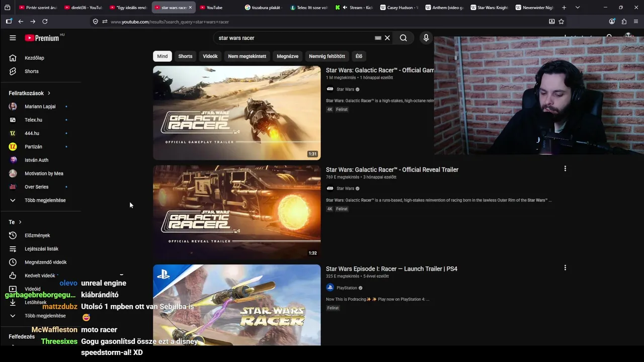Image resolution: width=644 pixels, height=362 pixels.
Task: Focus the YouTube search input field
Action: click(294, 38)
